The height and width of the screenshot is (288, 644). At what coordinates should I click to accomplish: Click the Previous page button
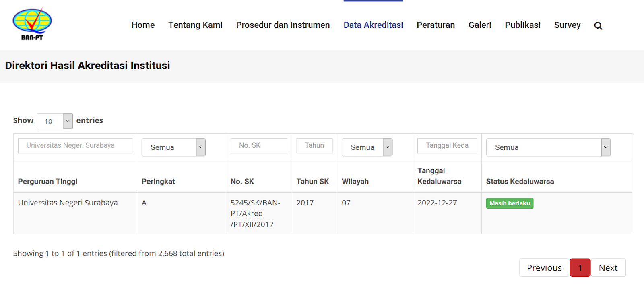tap(544, 268)
